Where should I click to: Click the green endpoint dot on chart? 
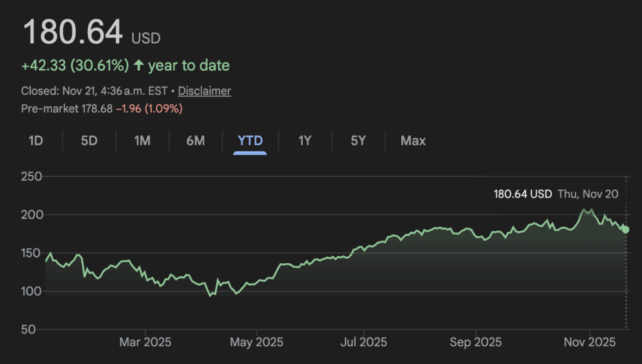point(625,229)
